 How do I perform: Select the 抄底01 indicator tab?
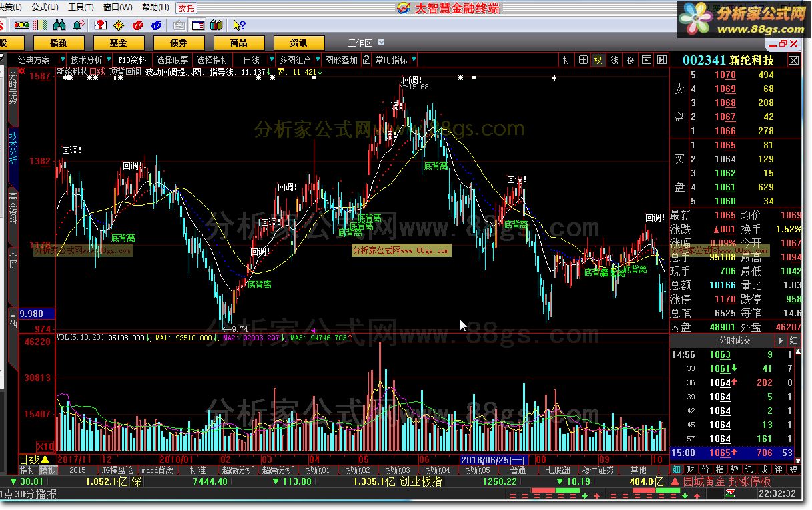[318, 470]
